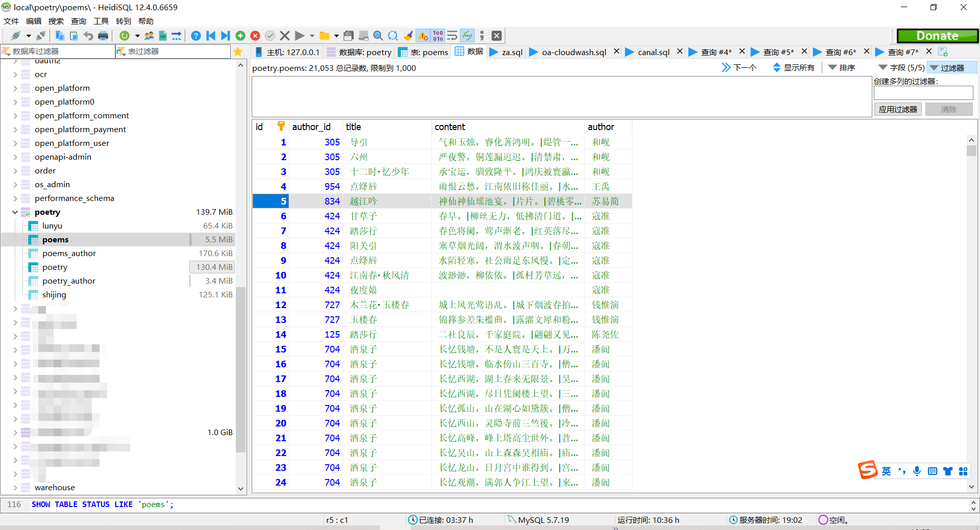This screenshot has width=980, height=530.
Task: Click the save floppy disk icon
Action: [349, 36]
